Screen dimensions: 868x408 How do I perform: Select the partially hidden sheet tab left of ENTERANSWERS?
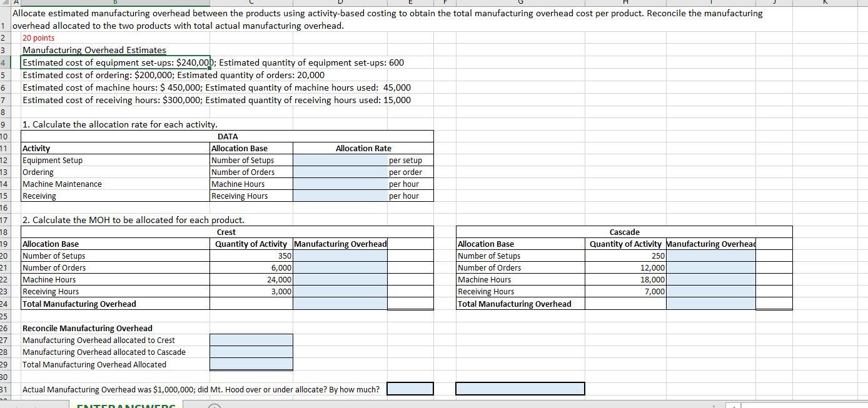coord(34,406)
